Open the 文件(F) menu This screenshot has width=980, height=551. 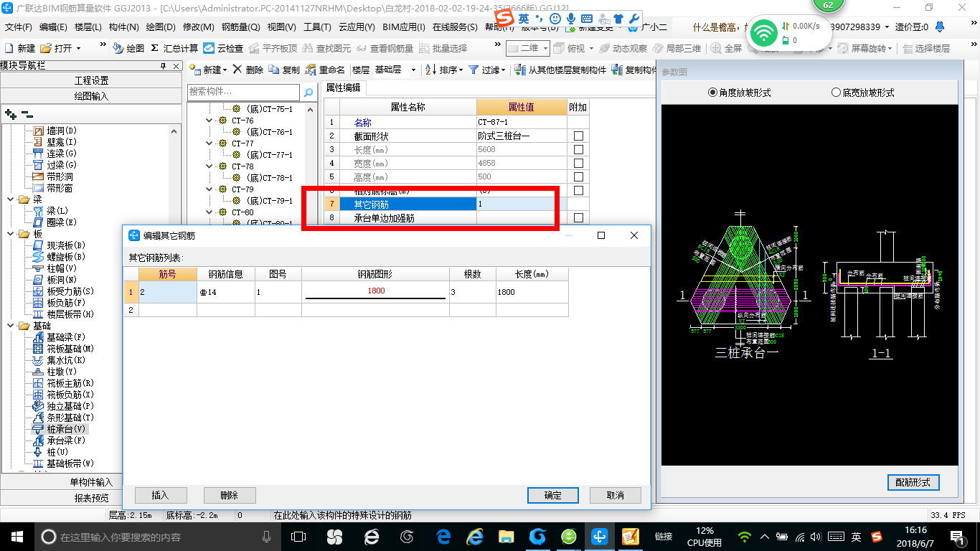(x=19, y=27)
